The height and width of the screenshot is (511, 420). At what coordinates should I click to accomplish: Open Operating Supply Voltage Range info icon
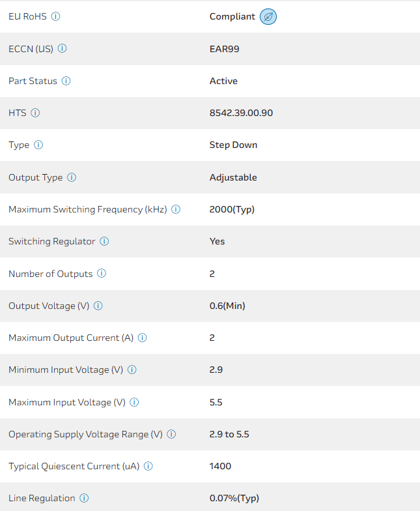point(172,434)
